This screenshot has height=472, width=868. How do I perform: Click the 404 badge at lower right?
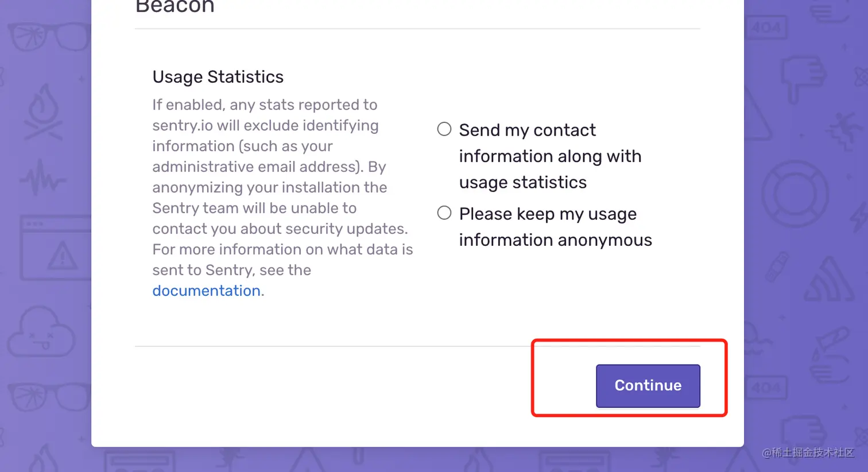click(766, 388)
